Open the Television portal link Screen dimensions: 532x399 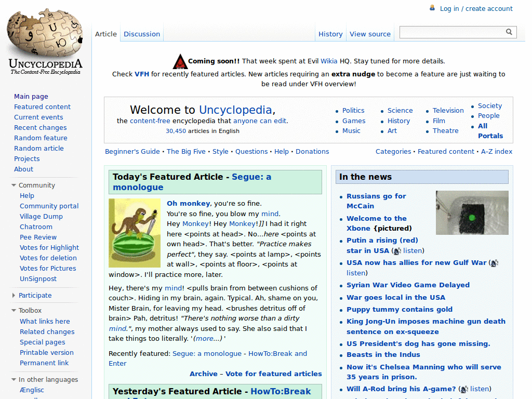point(448,111)
